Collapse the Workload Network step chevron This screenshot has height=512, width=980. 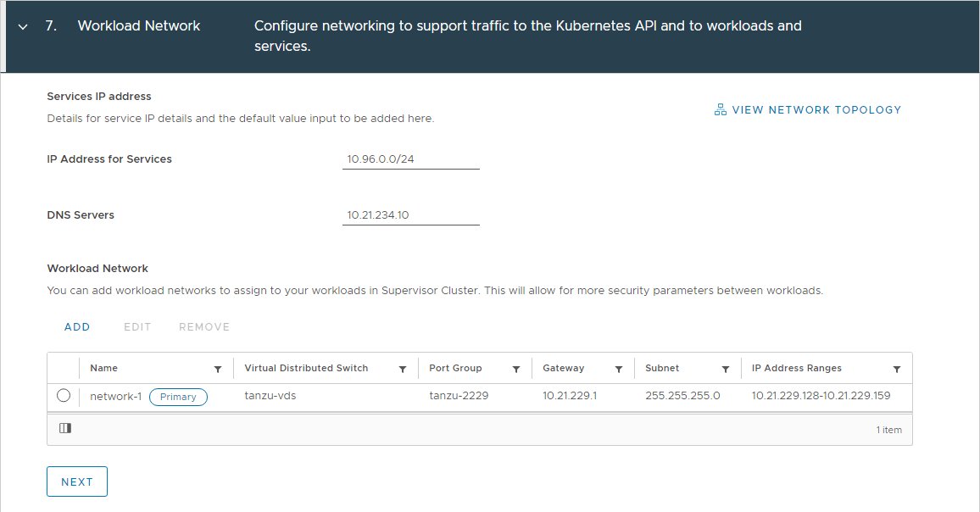23,27
